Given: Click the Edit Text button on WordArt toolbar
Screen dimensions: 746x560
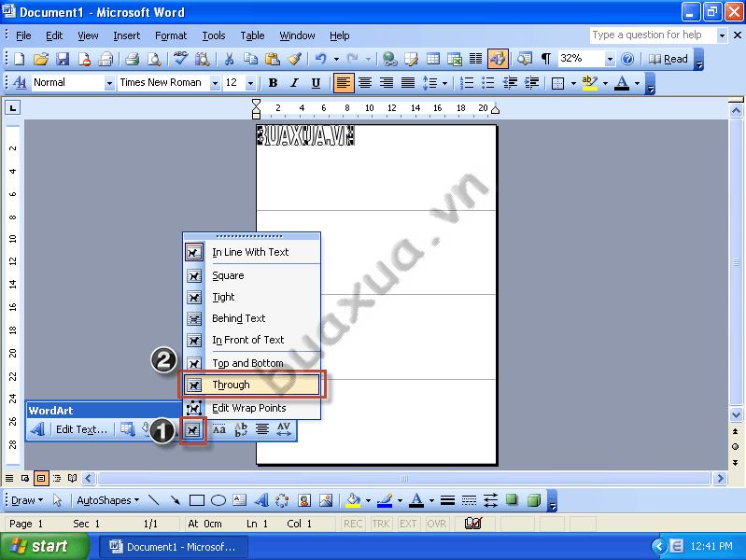Looking at the screenshot, I should click(82, 429).
